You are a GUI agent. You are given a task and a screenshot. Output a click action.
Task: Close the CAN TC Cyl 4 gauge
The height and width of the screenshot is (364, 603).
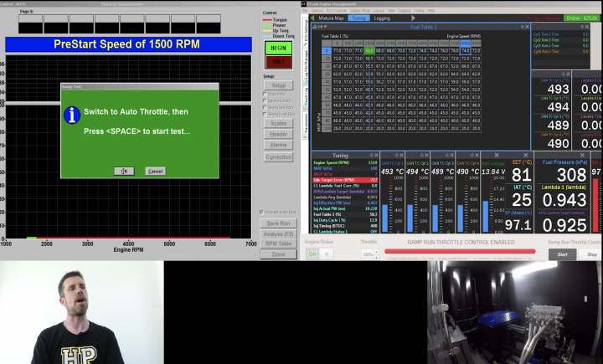[477, 156]
